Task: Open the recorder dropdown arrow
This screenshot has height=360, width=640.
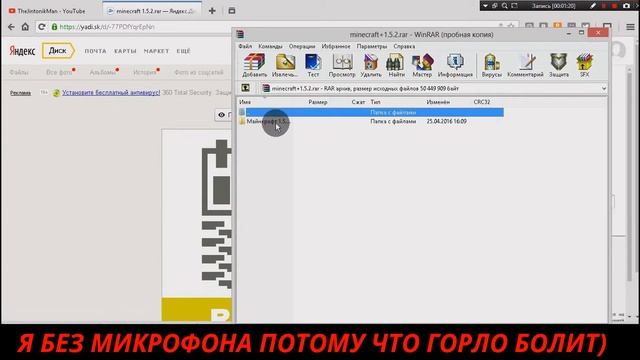Action: point(485,6)
